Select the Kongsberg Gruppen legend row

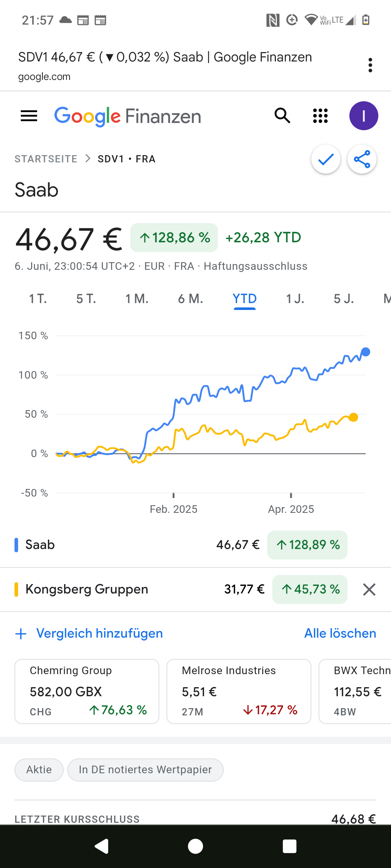pyautogui.click(x=195, y=590)
